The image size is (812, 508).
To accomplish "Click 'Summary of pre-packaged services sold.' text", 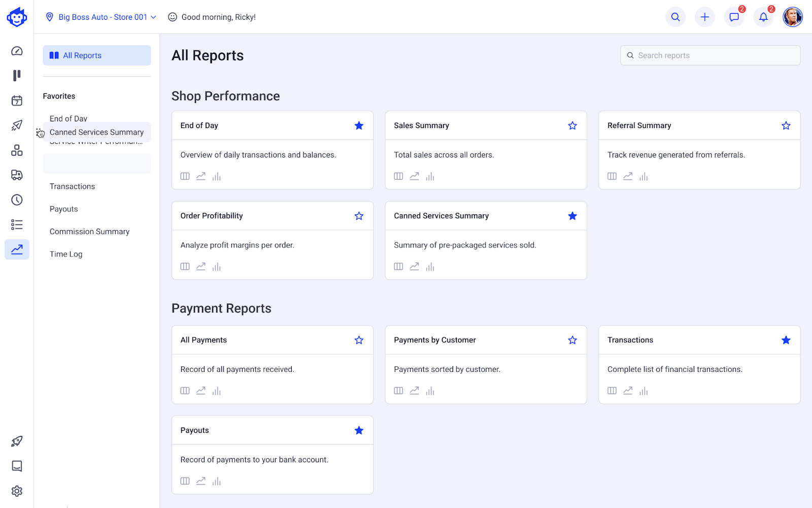I will (x=465, y=245).
